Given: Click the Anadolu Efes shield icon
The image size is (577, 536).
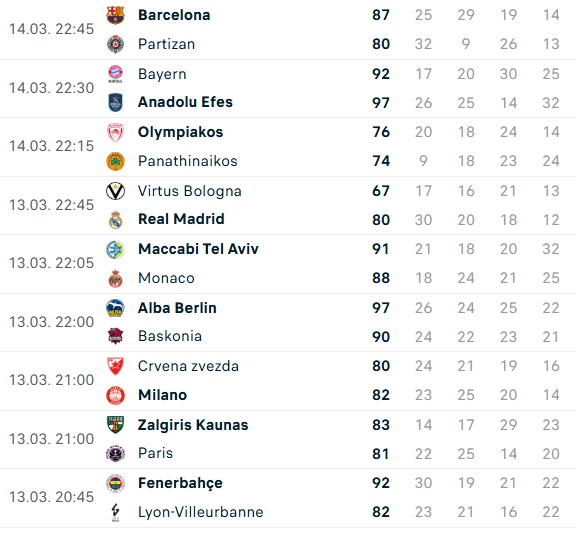Looking at the screenshot, I should click(115, 102).
